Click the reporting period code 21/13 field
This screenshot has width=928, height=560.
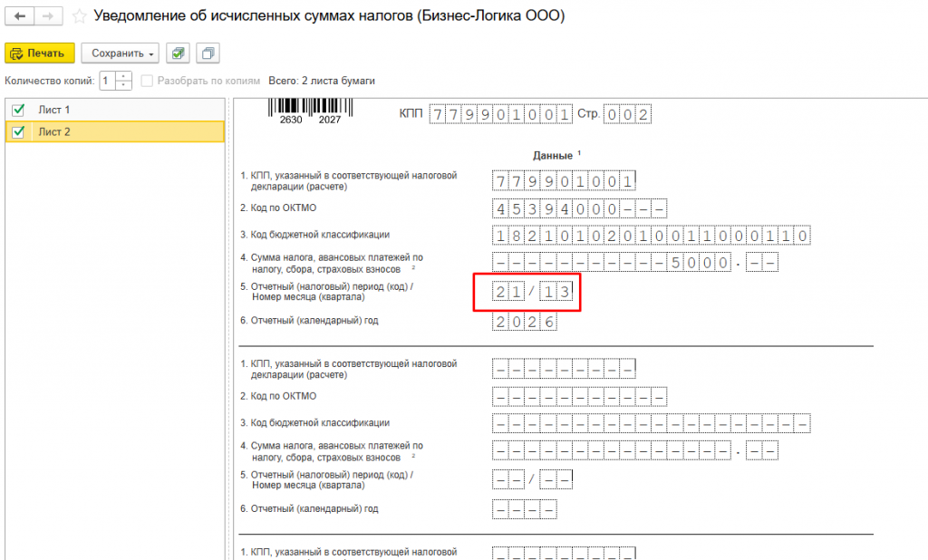532,291
